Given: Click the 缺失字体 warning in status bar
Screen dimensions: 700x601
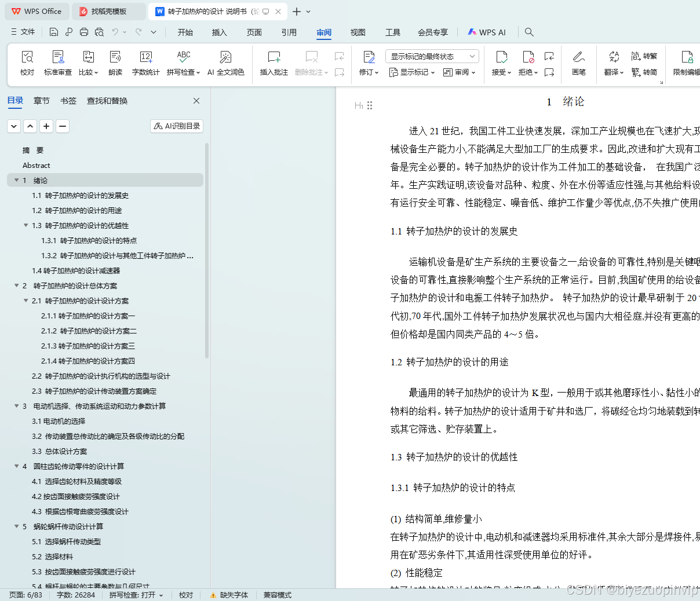Looking at the screenshot, I should pos(229,595).
